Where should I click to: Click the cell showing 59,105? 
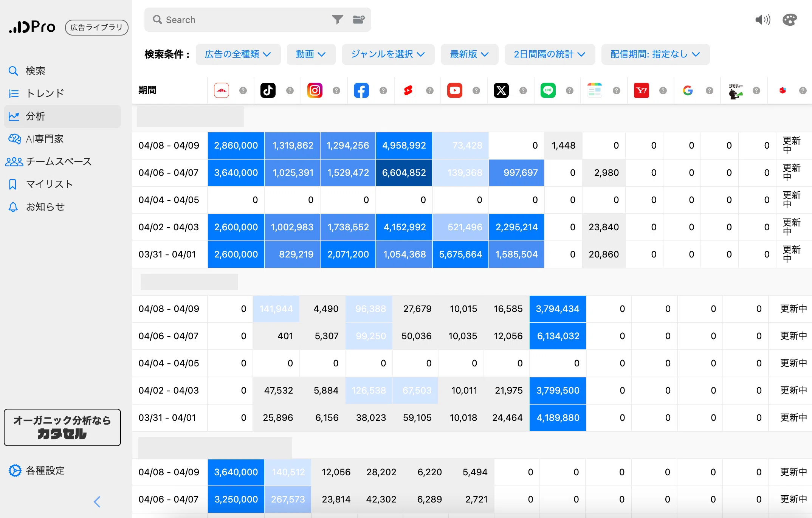point(415,418)
